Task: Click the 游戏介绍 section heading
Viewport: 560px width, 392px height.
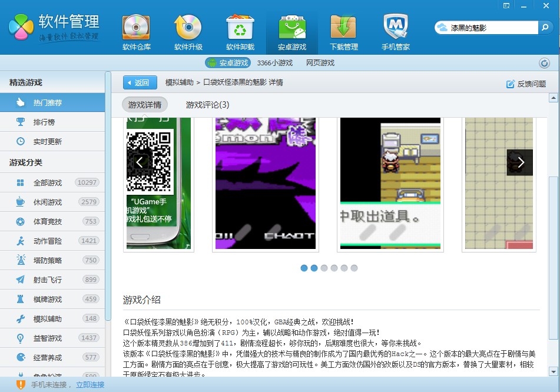Action: pyautogui.click(x=141, y=300)
